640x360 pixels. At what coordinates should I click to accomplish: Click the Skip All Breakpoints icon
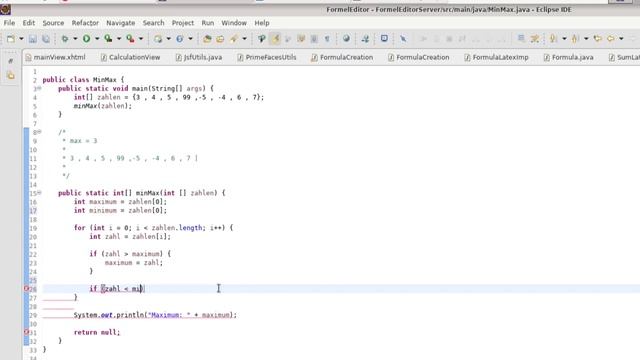click(x=403, y=39)
